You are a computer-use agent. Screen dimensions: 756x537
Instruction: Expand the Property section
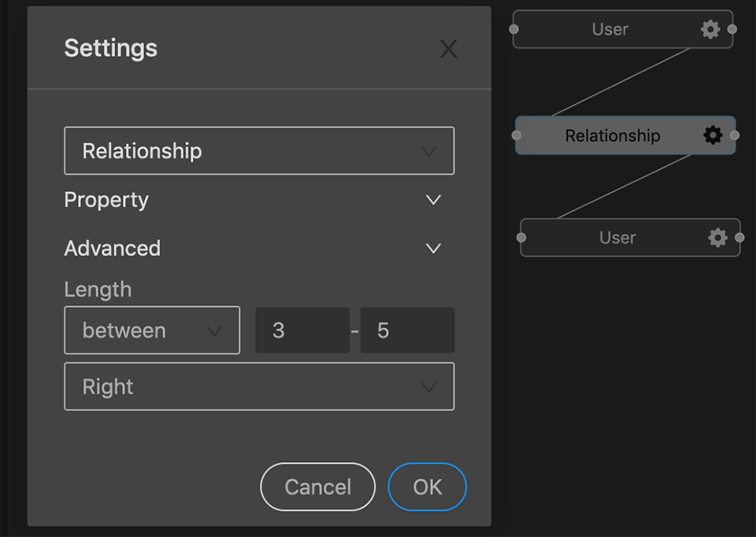coord(432,200)
